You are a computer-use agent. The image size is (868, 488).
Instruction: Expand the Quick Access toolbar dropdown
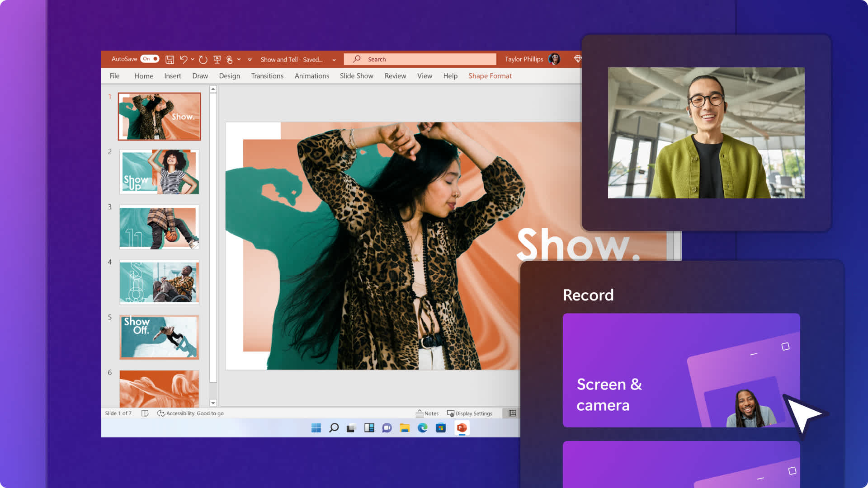250,59
